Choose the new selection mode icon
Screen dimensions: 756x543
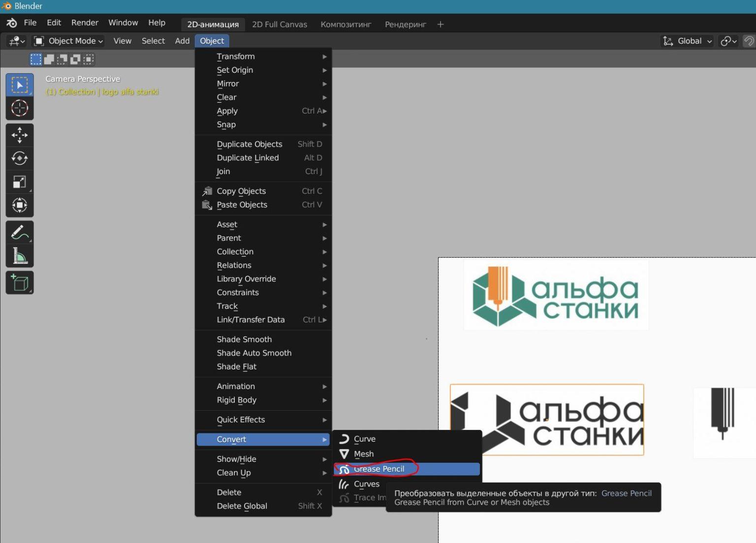tap(36, 60)
